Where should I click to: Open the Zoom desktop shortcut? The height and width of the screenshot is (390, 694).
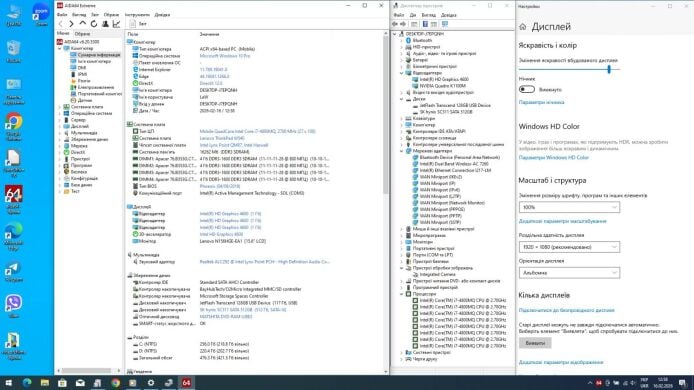[41, 14]
